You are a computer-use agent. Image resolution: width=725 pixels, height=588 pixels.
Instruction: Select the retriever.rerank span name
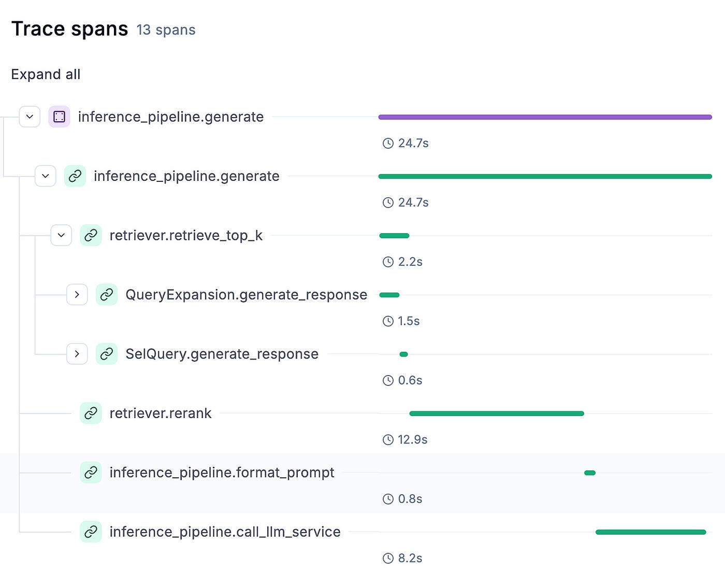click(x=161, y=413)
